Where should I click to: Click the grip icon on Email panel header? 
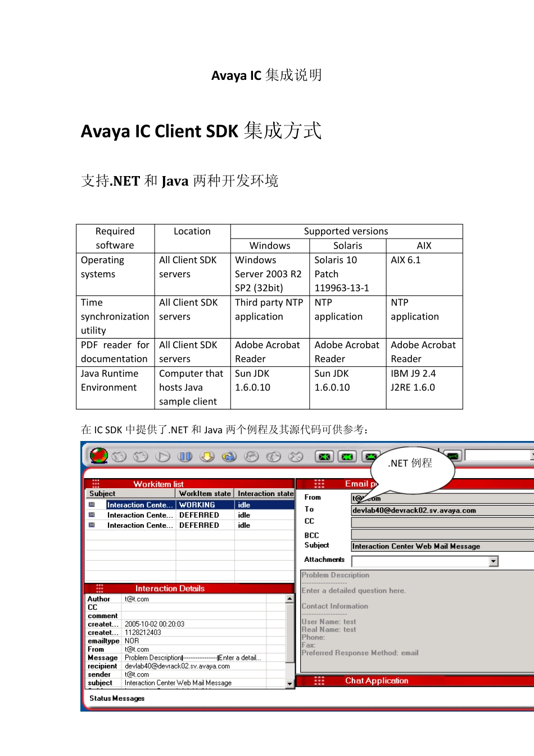click(319, 484)
